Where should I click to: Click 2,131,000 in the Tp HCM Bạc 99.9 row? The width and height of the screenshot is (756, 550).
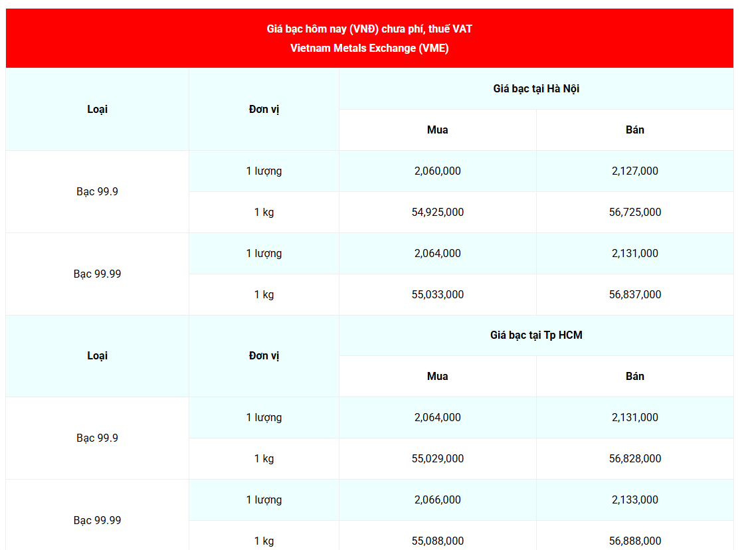coord(634,417)
